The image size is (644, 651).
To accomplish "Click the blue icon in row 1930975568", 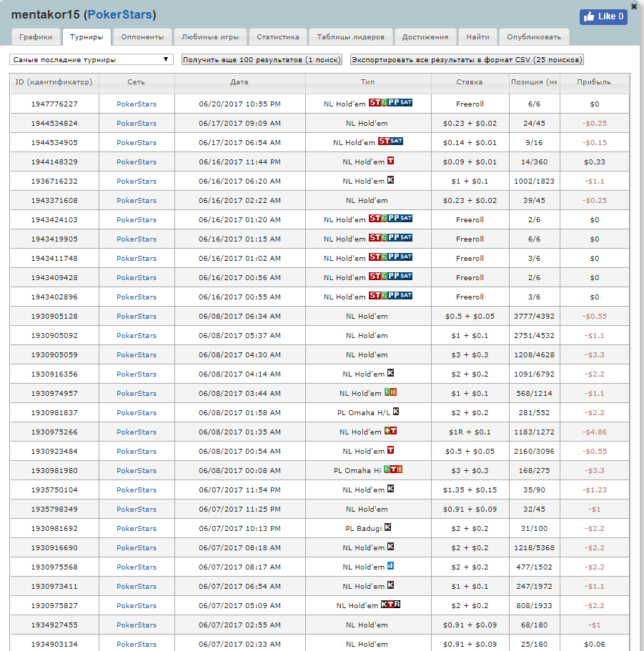I will (390, 566).
